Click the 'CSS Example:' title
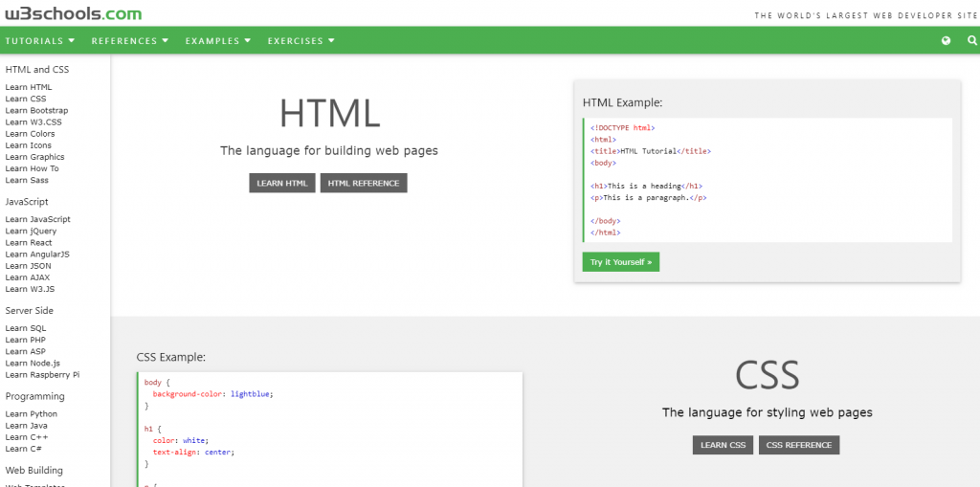Screen dimensions: 980x487 click(x=171, y=357)
